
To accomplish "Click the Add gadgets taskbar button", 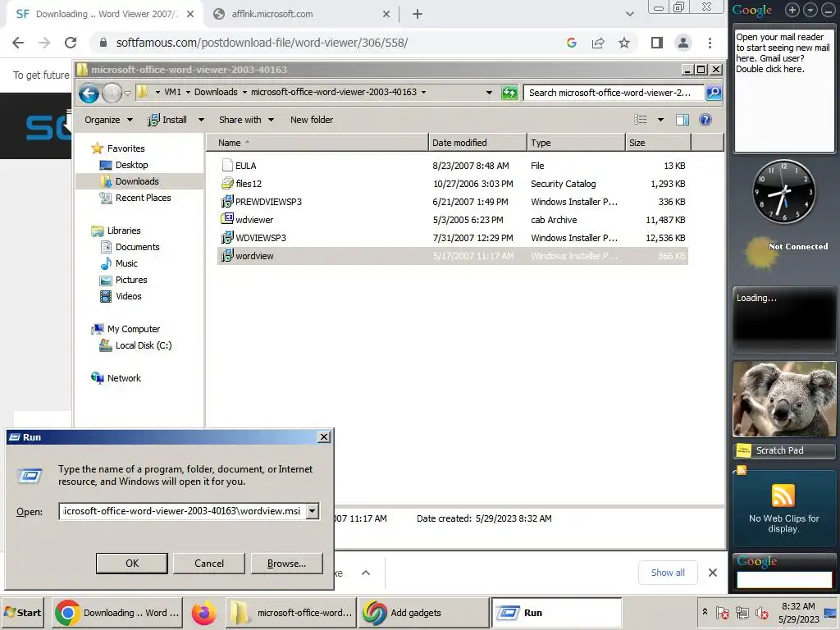I will 423,613.
